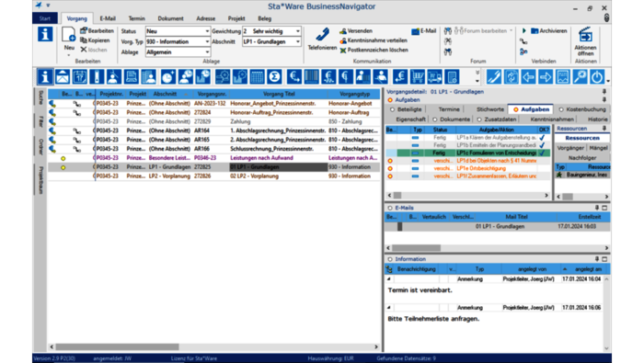
Task: Click the Neu new document icon
Action: tap(69, 35)
